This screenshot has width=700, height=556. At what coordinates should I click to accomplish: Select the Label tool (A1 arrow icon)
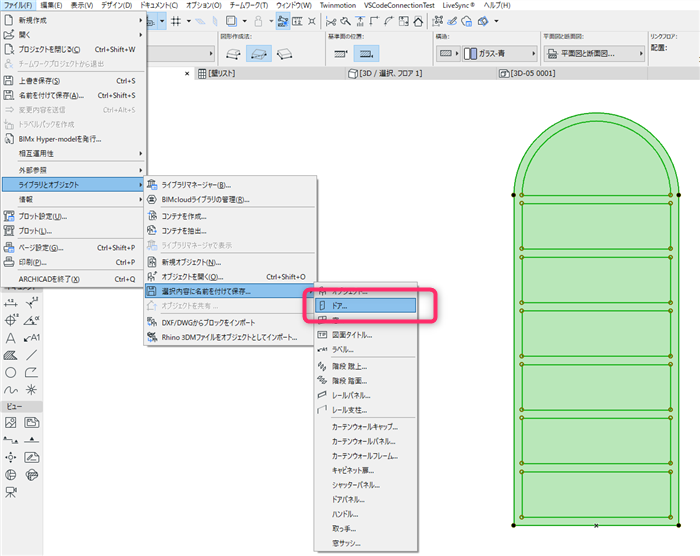[x=32, y=338]
